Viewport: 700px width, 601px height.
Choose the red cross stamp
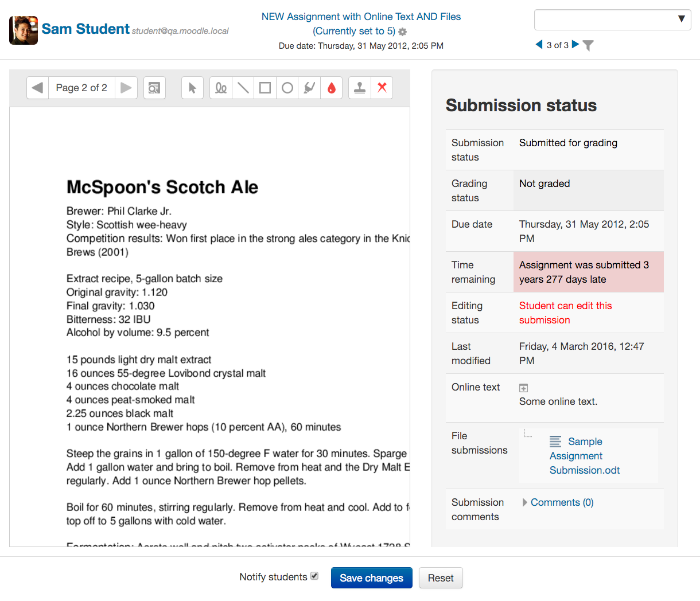tap(382, 88)
